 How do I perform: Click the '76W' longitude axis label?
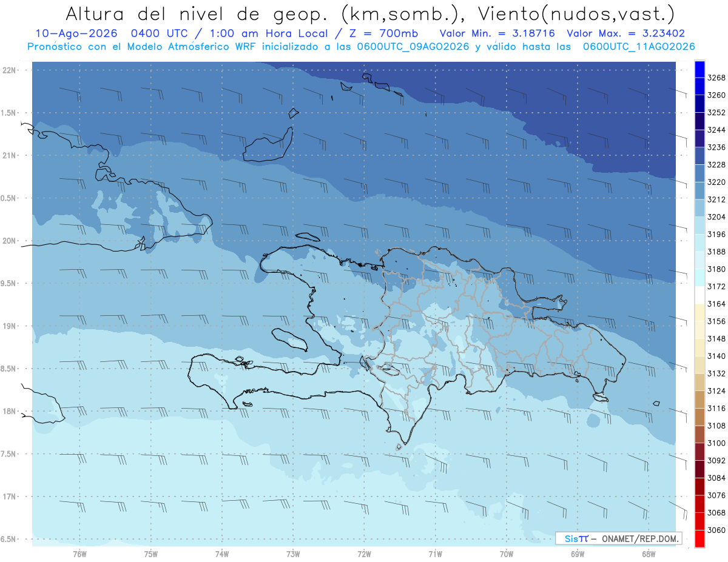[79, 554]
